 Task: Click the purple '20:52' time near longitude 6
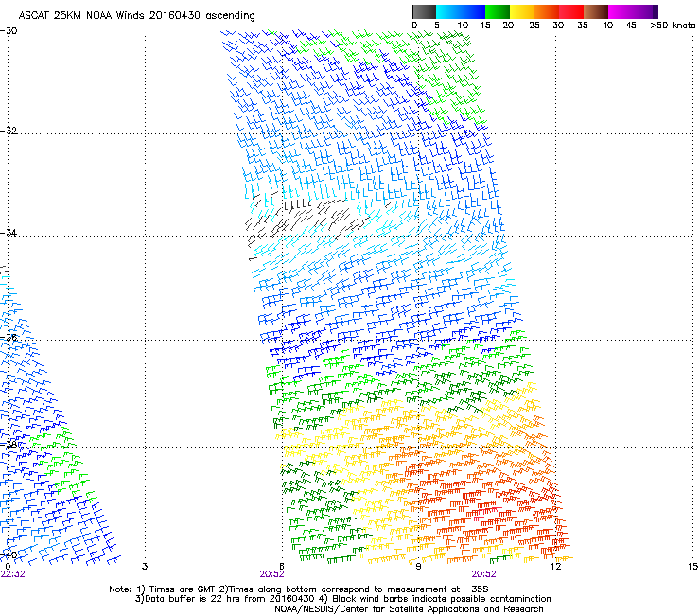[271, 574]
